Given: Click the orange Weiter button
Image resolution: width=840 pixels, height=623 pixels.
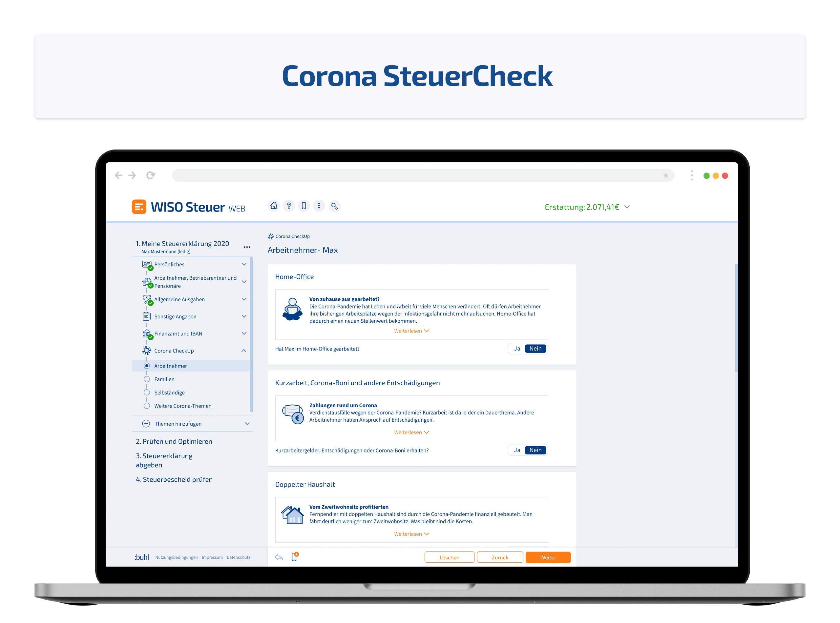Looking at the screenshot, I should (548, 557).
